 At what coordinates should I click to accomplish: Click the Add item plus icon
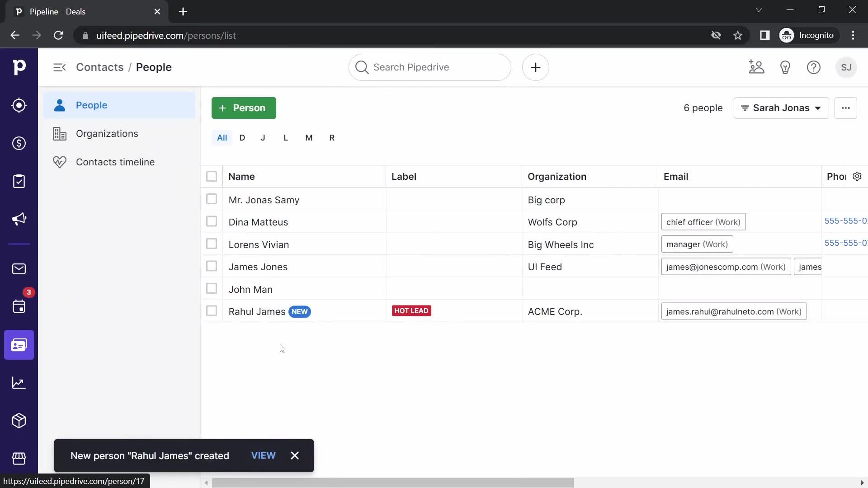535,67
